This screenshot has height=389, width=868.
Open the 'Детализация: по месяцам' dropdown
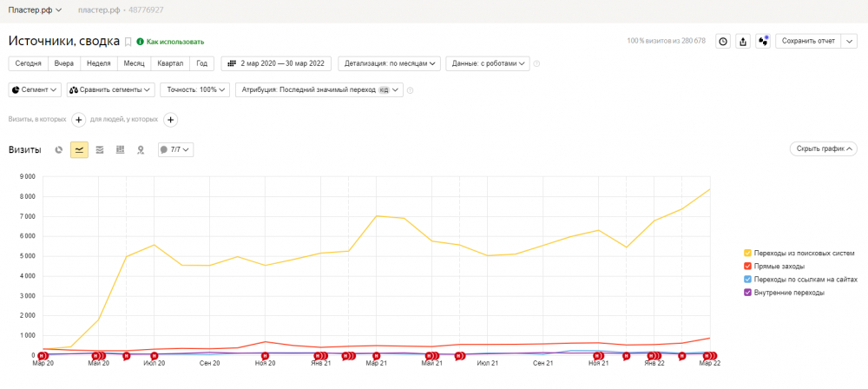pos(389,63)
